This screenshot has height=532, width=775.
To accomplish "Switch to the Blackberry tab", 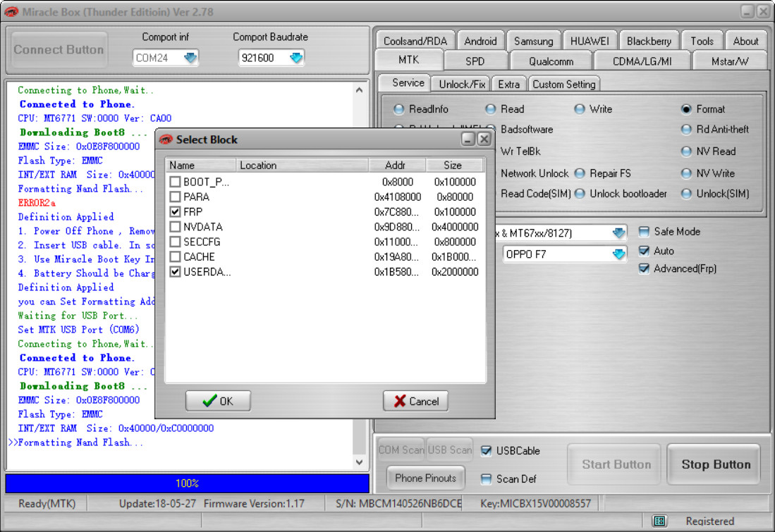I will pos(649,41).
